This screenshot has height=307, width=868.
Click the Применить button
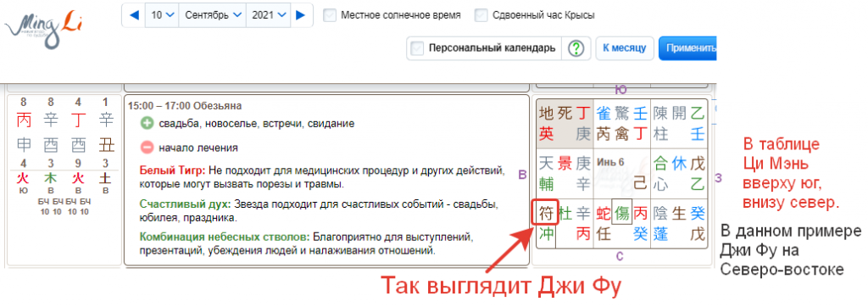[x=688, y=48]
